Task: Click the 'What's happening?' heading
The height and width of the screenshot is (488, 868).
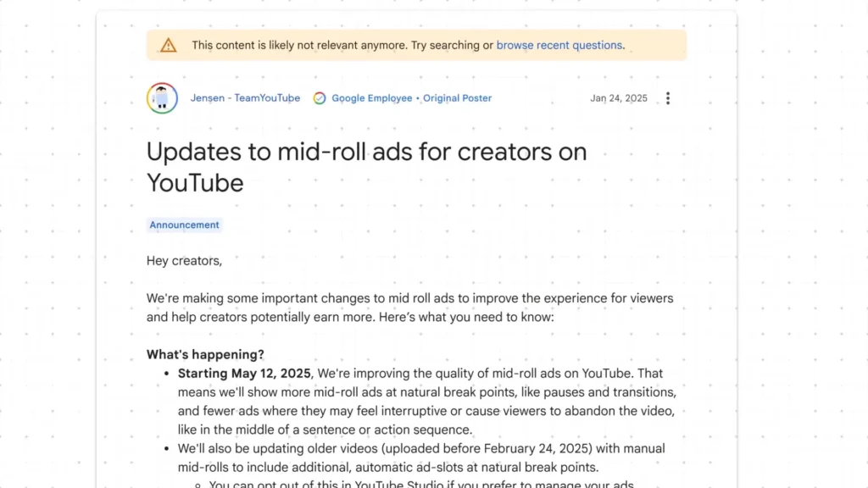Action: coord(205,354)
